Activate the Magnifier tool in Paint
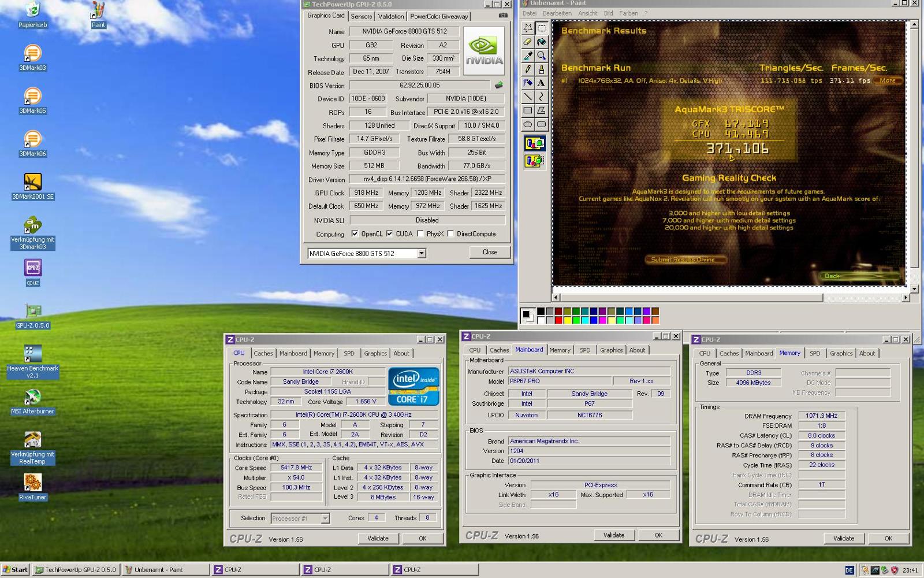Screen dimensions: 924x578 [542, 55]
